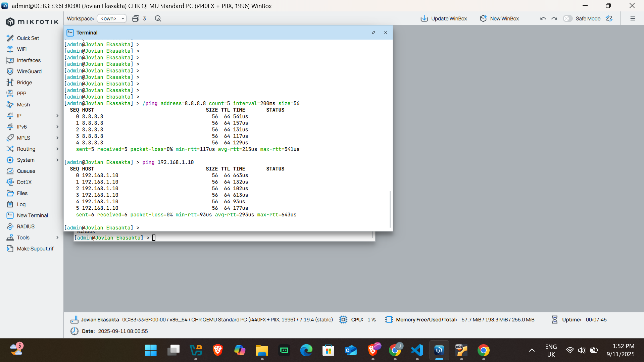This screenshot has width=644, height=362.
Task: Open the Dot1X menu icon
Action: [10, 182]
